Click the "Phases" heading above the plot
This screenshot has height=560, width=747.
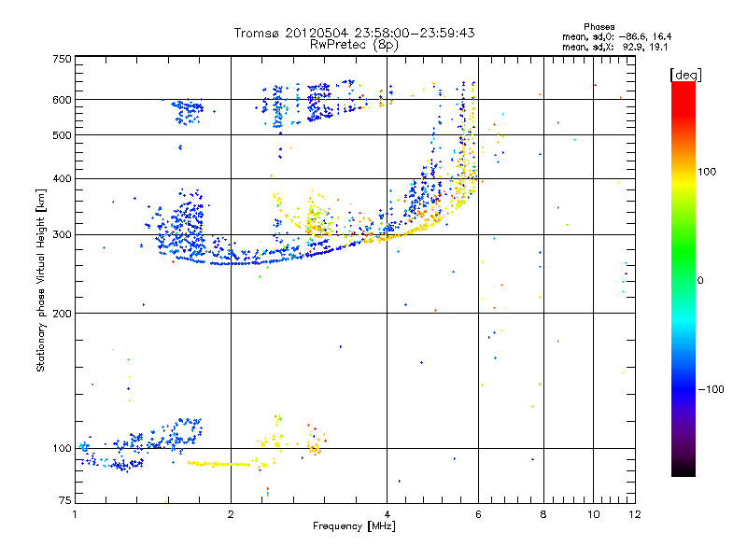pos(599,27)
